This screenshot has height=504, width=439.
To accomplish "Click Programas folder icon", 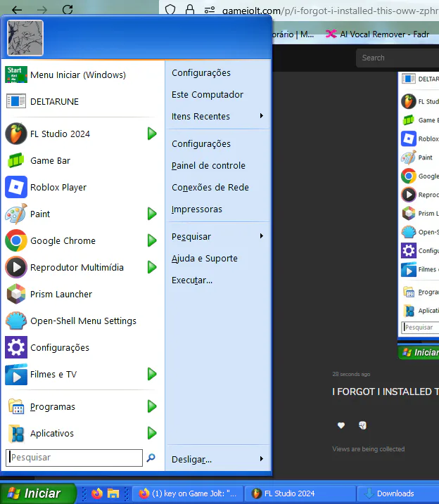I will (16, 406).
